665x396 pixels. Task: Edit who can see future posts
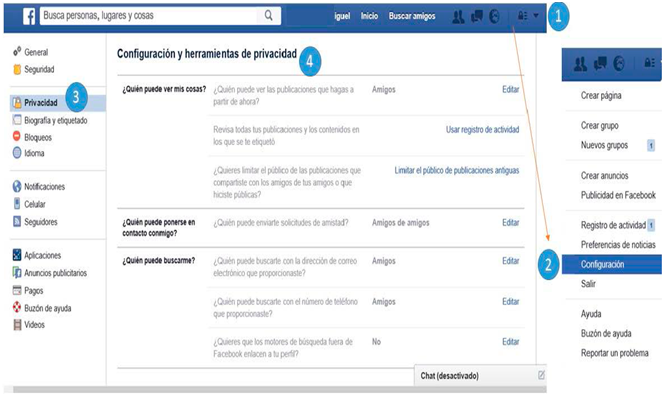(511, 89)
